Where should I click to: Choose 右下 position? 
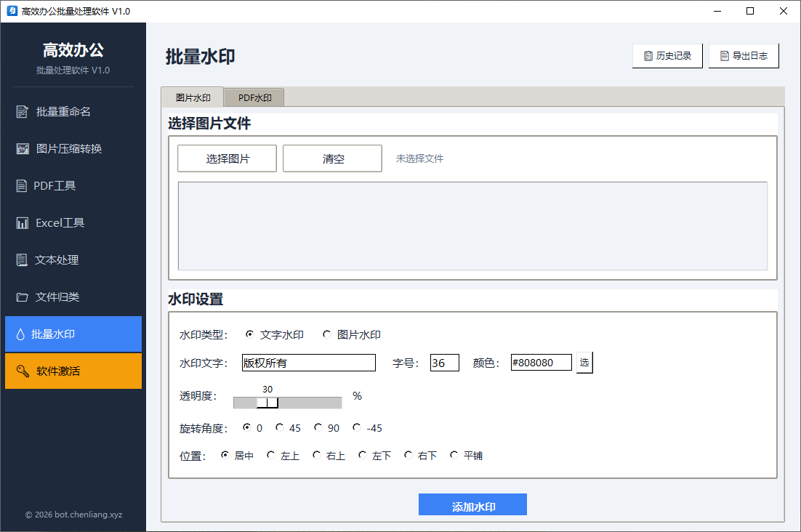click(x=408, y=455)
